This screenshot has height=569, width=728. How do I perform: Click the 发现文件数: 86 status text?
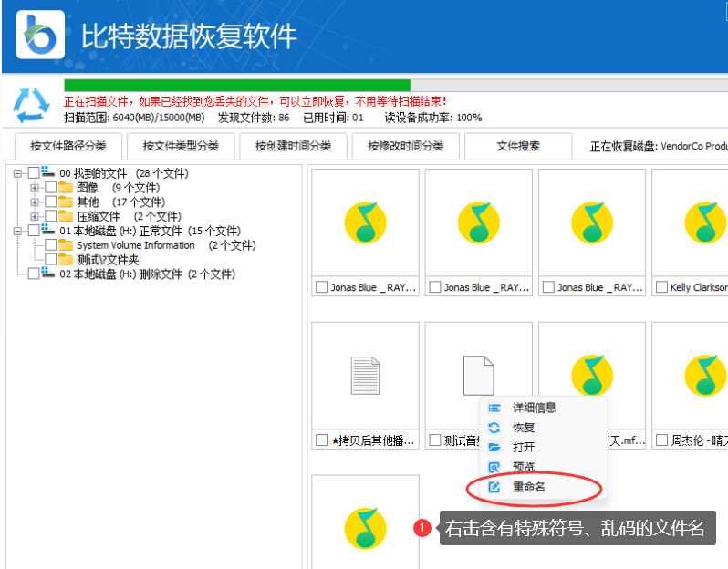(x=254, y=118)
